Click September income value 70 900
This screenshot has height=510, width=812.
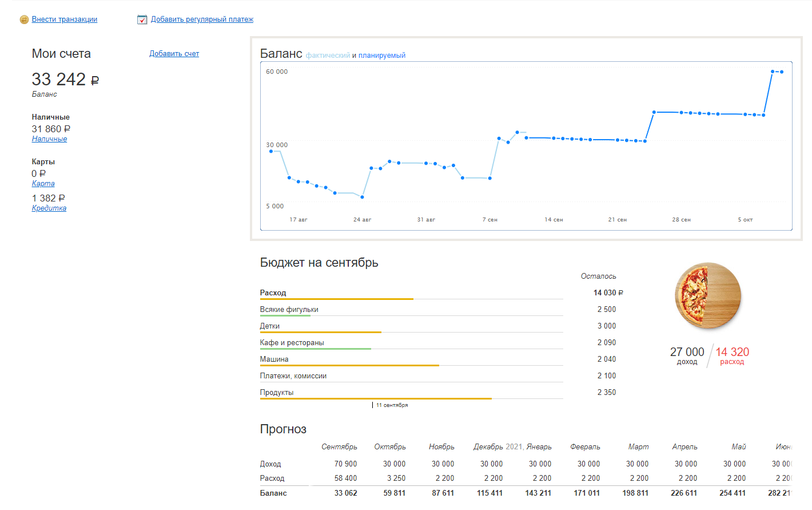345,464
